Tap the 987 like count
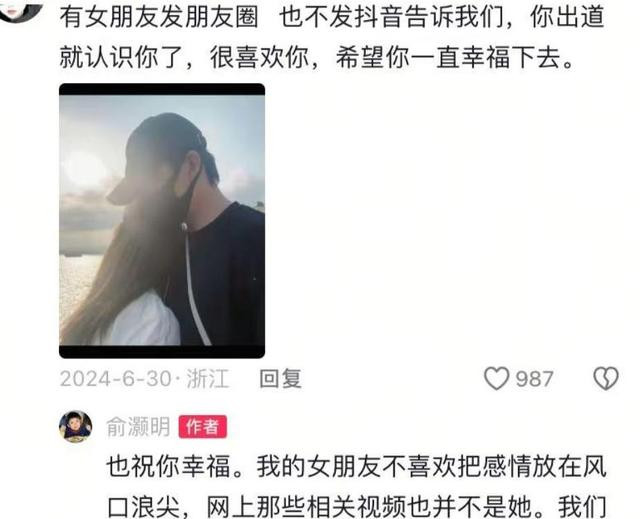The height and width of the screenshot is (519, 640). pos(534,379)
